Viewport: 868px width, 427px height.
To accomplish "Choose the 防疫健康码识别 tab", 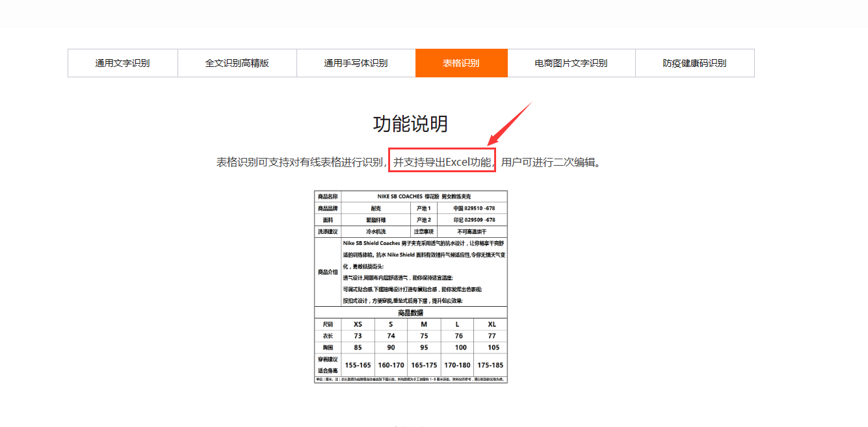I will point(695,63).
